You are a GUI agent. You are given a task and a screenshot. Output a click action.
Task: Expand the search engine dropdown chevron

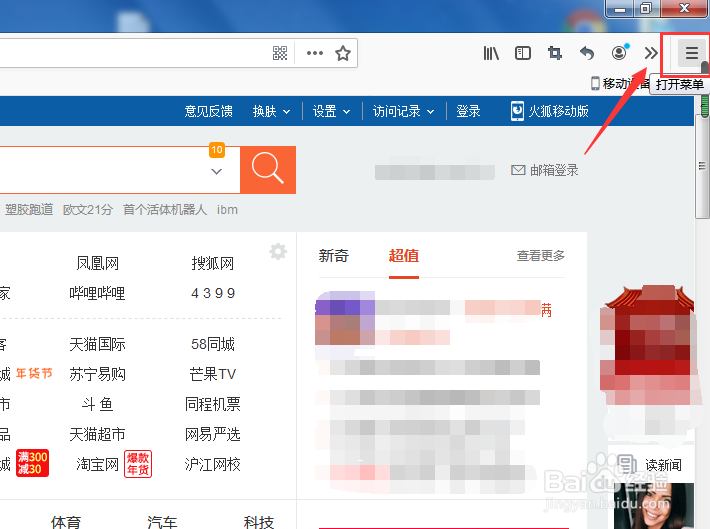point(216,171)
